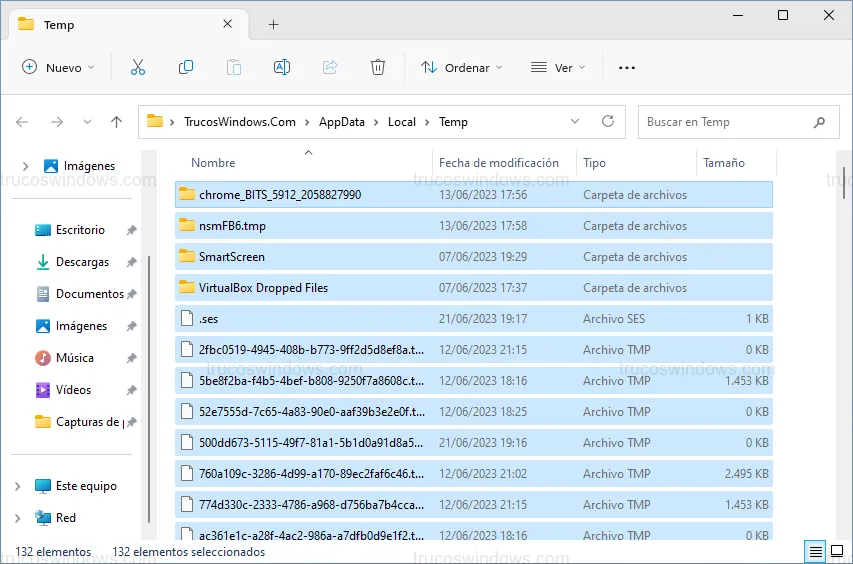
Task: Click the Refresh icon beside address bar
Action: click(x=607, y=121)
